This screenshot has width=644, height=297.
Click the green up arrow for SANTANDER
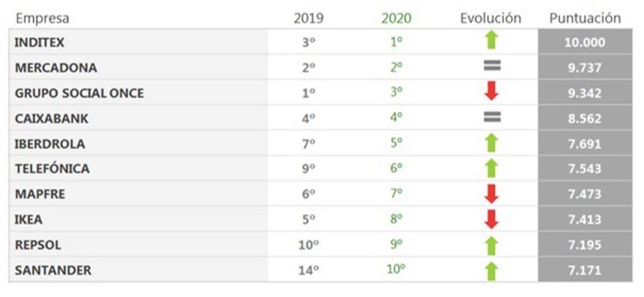tap(492, 270)
